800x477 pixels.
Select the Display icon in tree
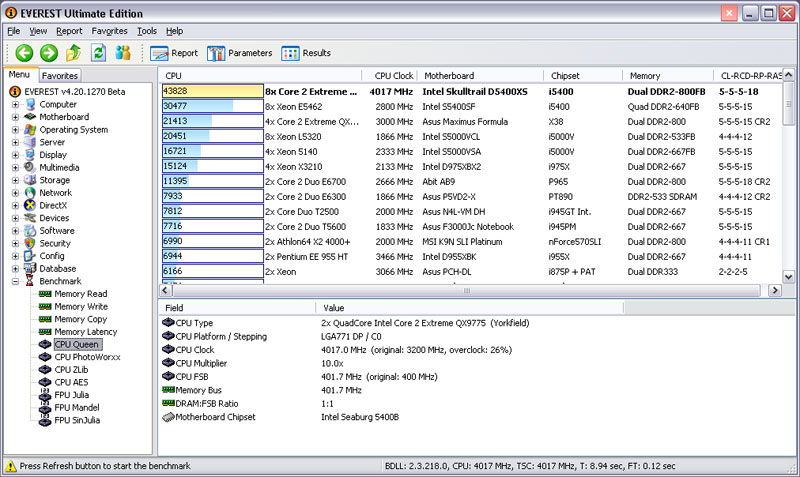30,155
